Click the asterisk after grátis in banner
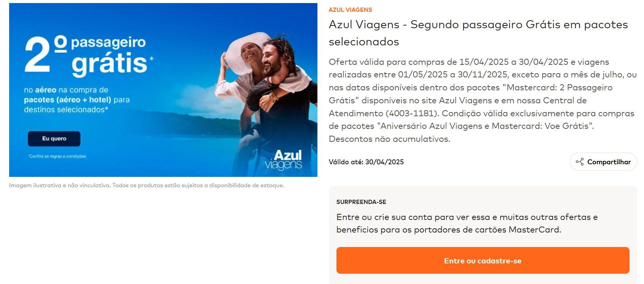644x284 pixels. coord(151,59)
